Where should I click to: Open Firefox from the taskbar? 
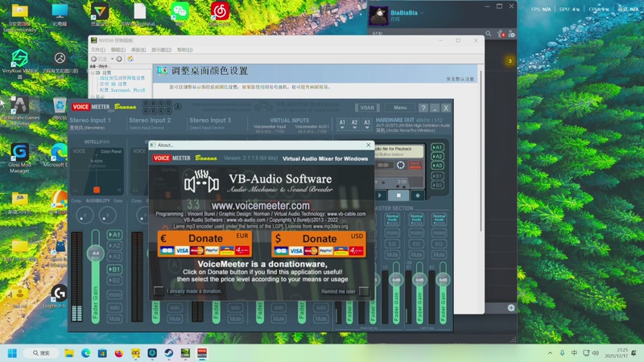(118, 353)
